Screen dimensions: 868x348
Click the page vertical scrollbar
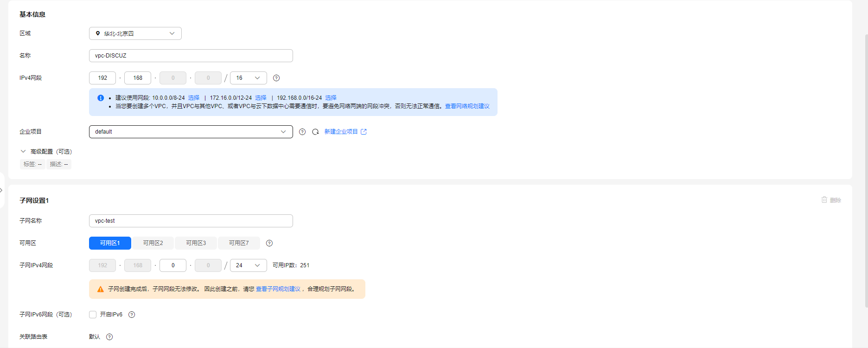coord(866,171)
